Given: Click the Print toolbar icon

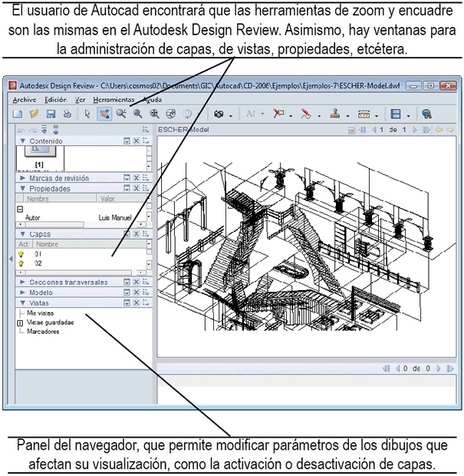Looking at the screenshot, I should (x=67, y=114).
